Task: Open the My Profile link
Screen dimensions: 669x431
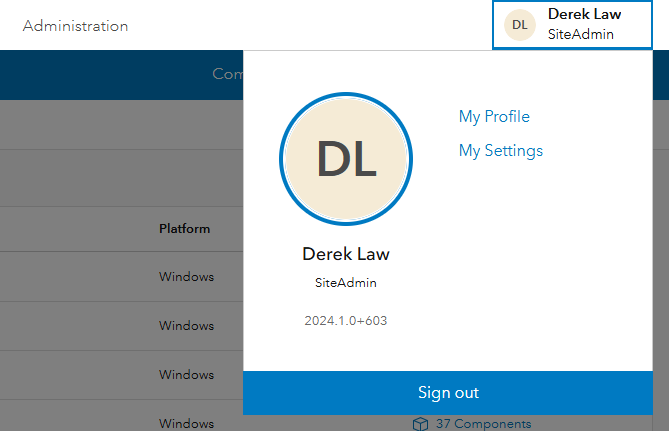Action: pos(494,117)
